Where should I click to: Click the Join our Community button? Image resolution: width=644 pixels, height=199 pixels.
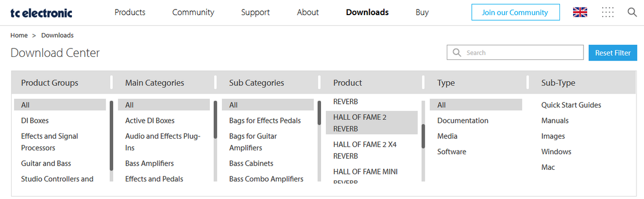coord(516,12)
